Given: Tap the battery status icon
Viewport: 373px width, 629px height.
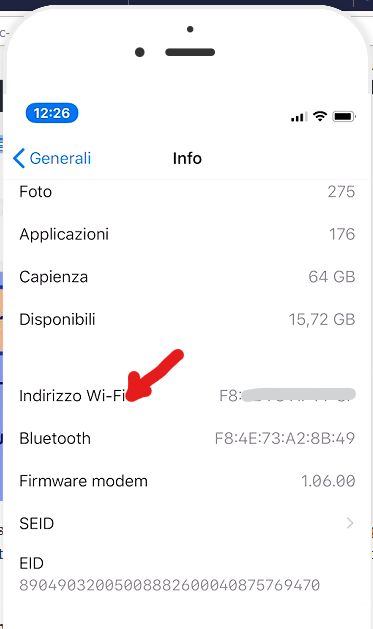Looking at the screenshot, I should (345, 116).
